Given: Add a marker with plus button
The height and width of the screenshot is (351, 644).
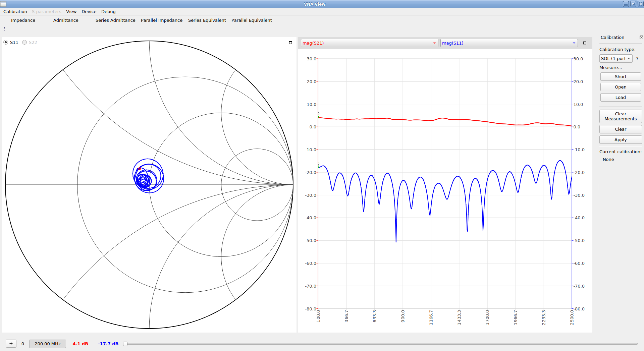Looking at the screenshot, I should coord(11,344).
